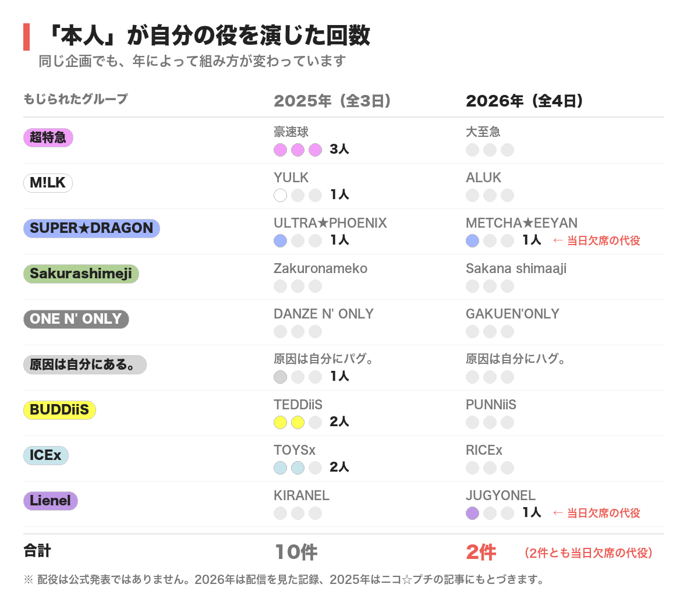Viewport: 687px width, 616px height.
Task: Click the first pink dot under 豪速球
Action: click(x=281, y=150)
